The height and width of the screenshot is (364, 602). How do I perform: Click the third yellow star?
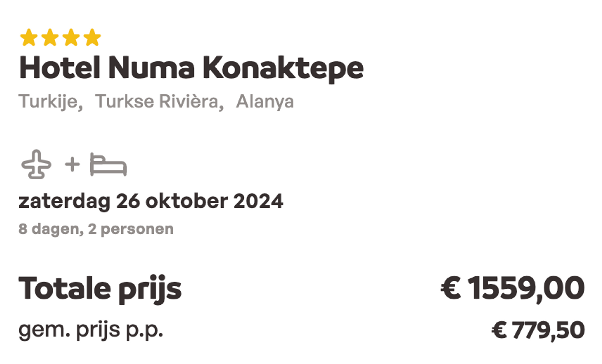point(71,37)
